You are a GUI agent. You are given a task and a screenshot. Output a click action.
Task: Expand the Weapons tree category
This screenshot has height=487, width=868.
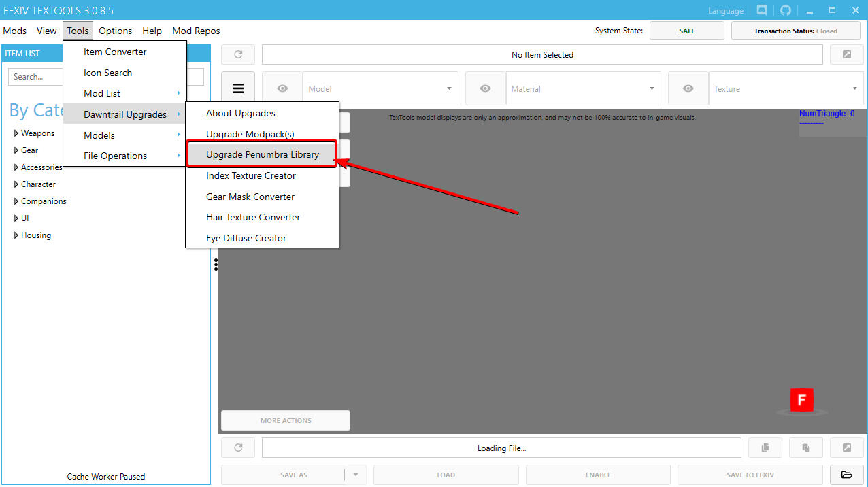point(16,133)
